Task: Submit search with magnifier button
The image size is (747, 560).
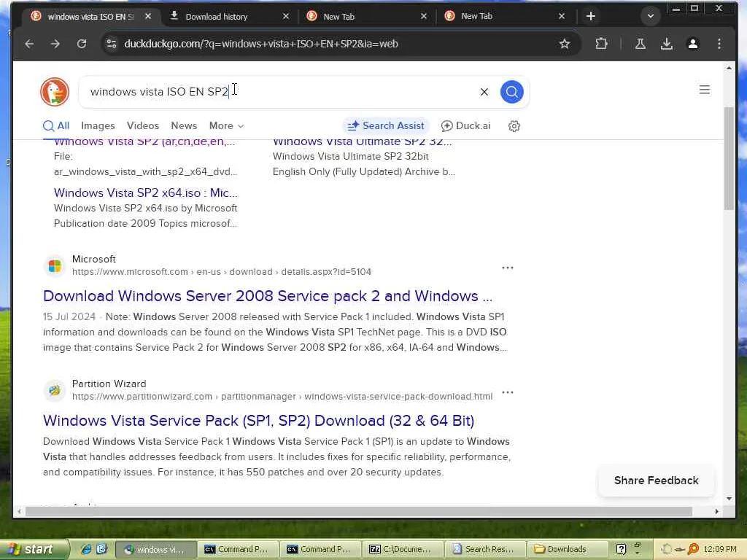Action: [511, 91]
